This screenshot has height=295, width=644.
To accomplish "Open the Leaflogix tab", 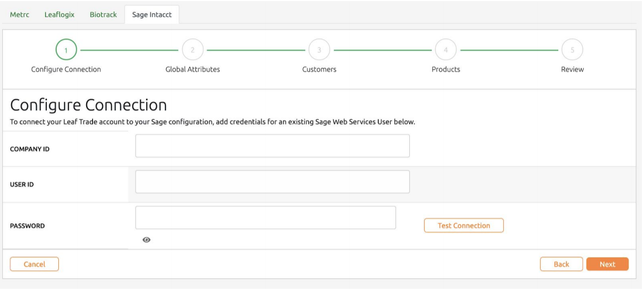I will point(59,15).
